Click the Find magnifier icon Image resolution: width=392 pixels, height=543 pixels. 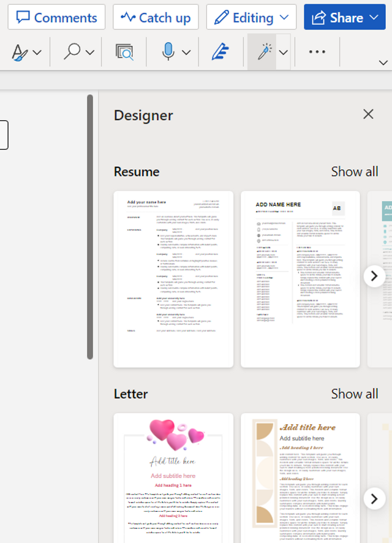coord(72,51)
